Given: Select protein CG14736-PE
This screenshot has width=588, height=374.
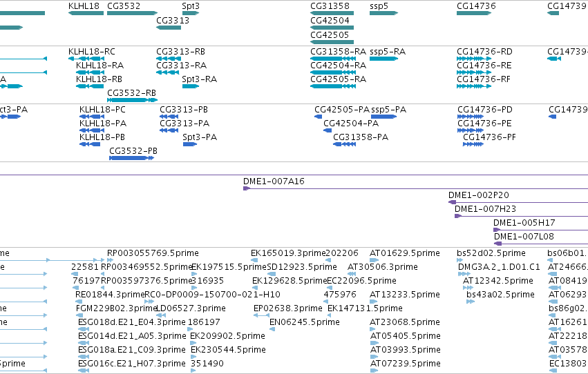Looking at the screenshot, I should (471, 130).
